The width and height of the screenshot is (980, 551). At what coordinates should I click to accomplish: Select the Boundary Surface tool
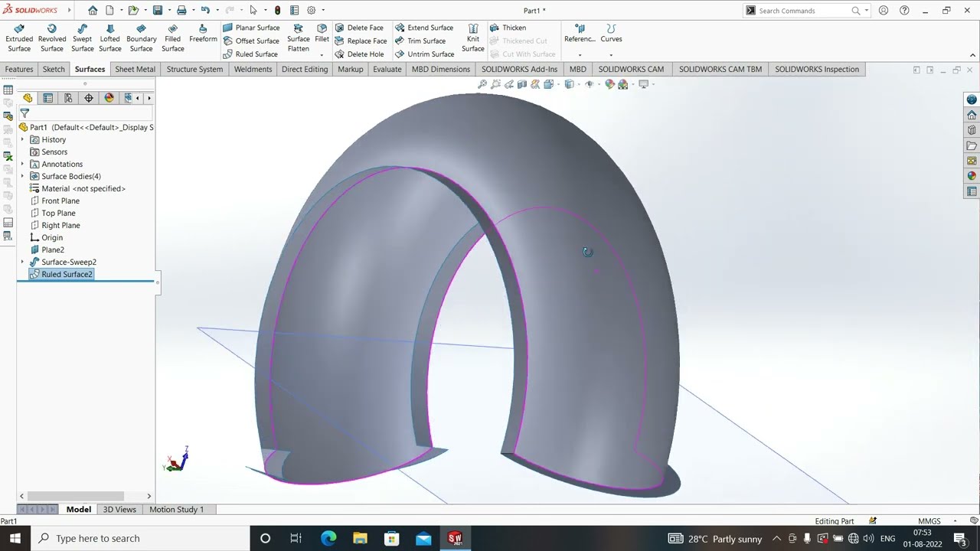(142, 38)
